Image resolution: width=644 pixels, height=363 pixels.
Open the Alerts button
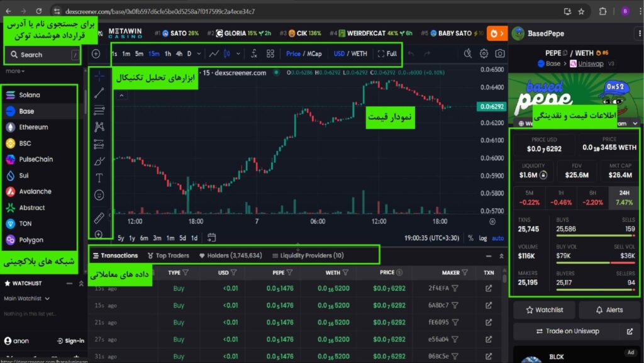(x=609, y=310)
